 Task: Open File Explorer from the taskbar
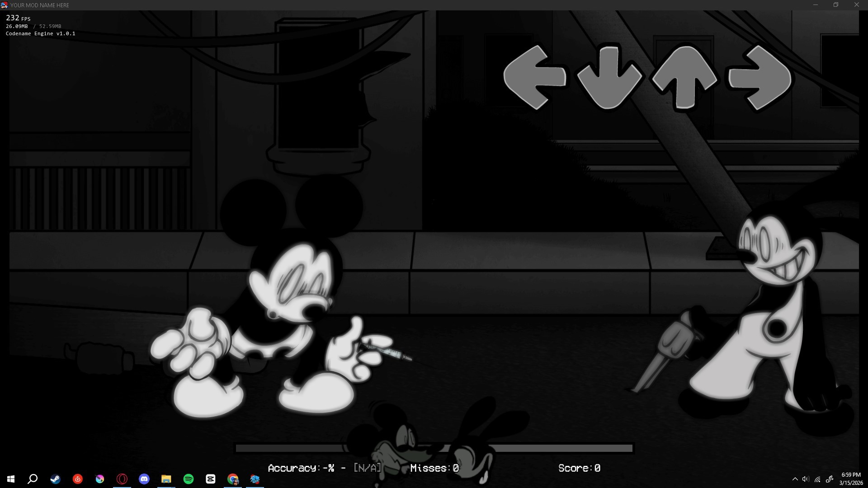point(166,479)
